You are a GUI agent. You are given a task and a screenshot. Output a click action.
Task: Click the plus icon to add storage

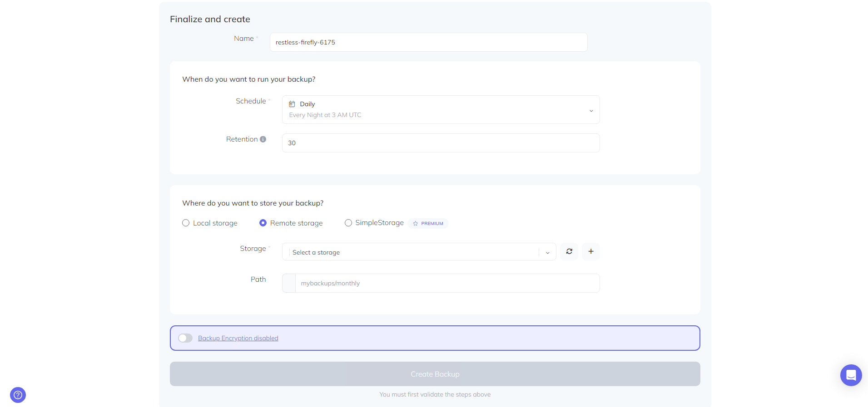(591, 251)
